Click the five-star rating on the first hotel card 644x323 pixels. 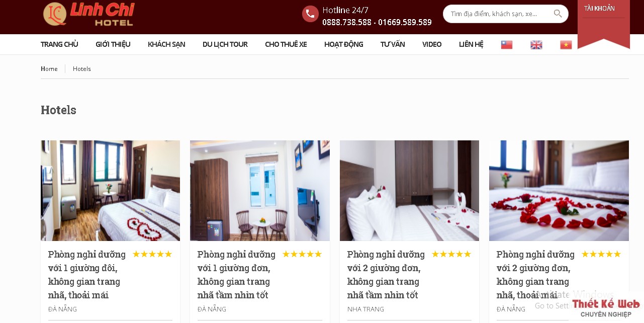point(152,254)
